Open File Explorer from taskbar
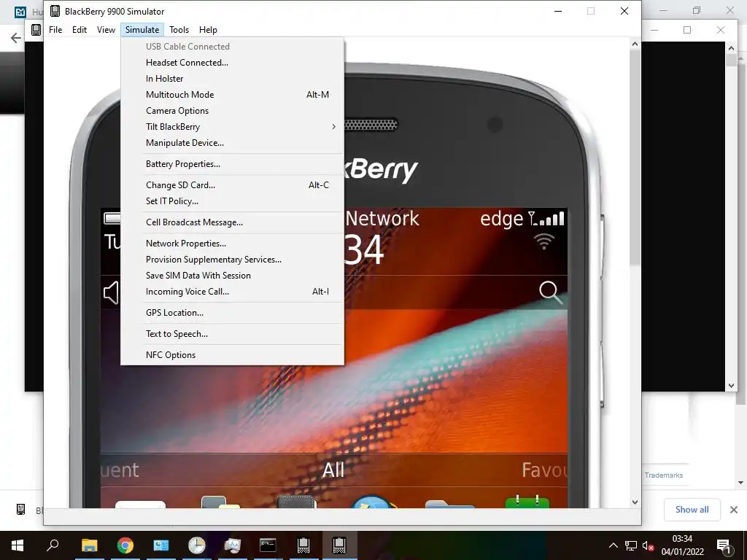Image resolution: width=747 pixels, height=560 pixels. (x=89, y=545)
